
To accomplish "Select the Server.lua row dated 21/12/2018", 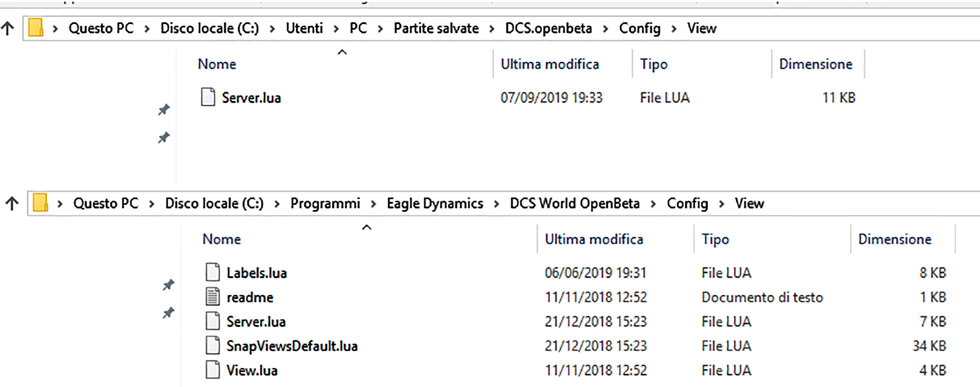I will (x=575, y=321).
